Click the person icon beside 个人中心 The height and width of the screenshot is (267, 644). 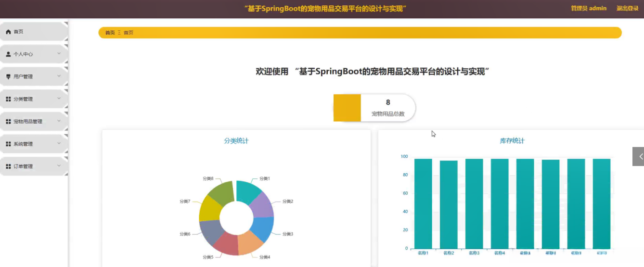pos(8,54)
